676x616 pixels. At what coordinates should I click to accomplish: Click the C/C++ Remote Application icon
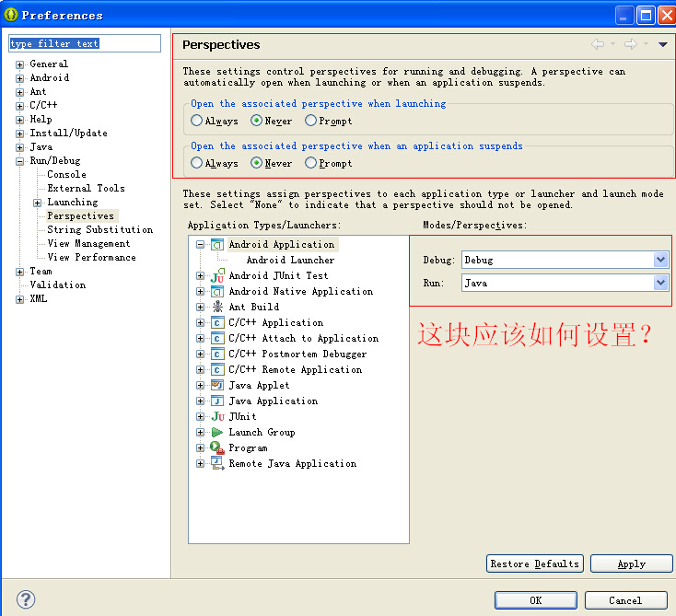[217, 370]
